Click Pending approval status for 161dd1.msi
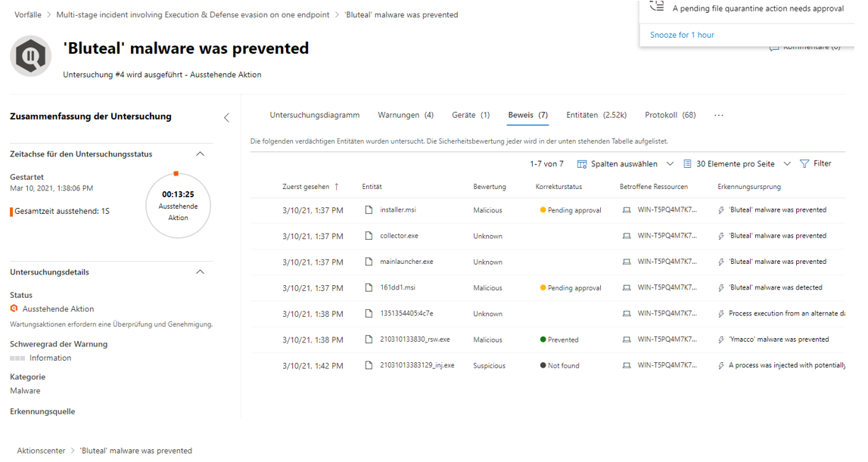This screenshot has width=868, height=462. pyautogui.click(x=571, y=288)
